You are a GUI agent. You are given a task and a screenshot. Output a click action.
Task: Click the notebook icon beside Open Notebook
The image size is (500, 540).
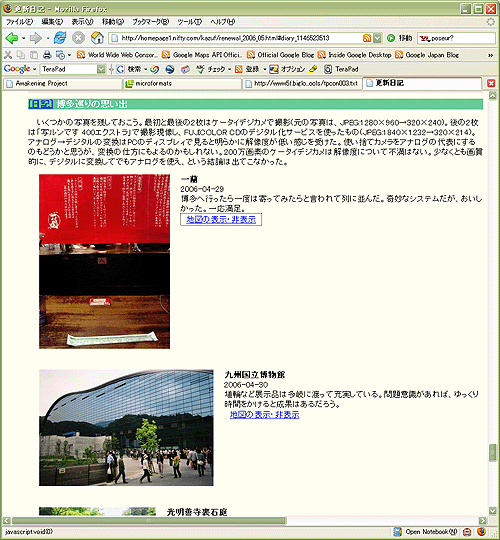point(398,532)
